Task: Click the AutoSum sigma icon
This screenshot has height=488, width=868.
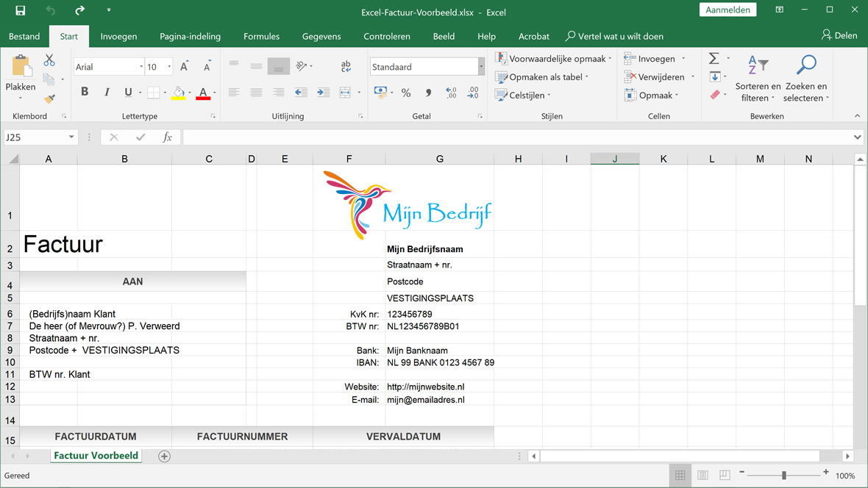Action: point(713,57)
